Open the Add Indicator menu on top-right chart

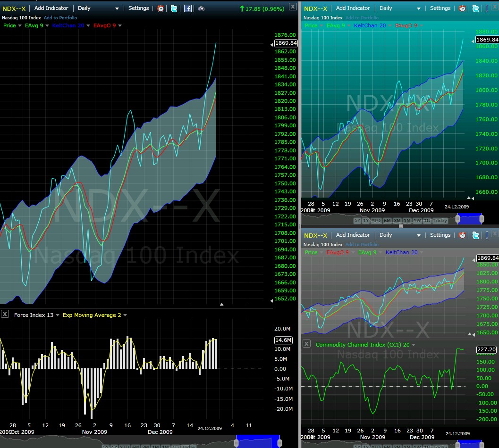[x=353, y=8]
